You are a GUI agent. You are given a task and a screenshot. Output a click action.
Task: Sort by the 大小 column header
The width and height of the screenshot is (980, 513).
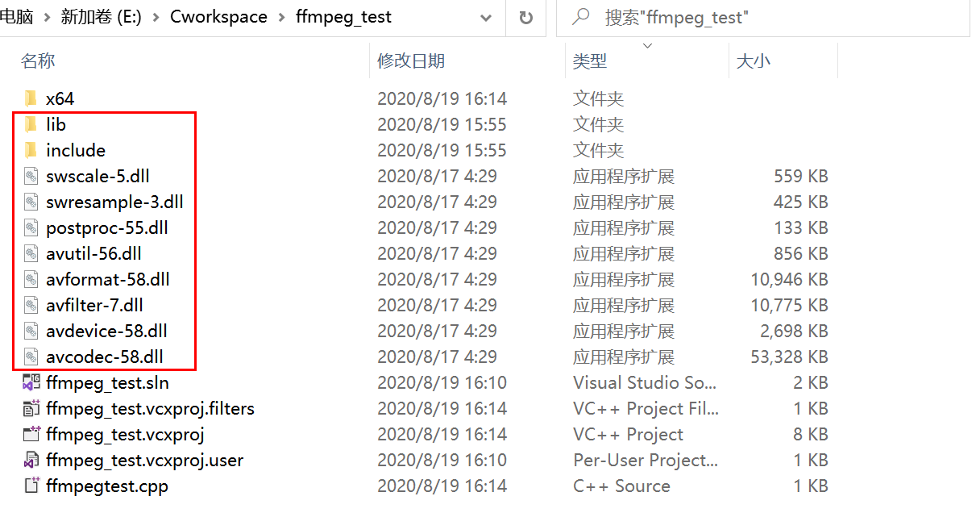pos(754,60)
